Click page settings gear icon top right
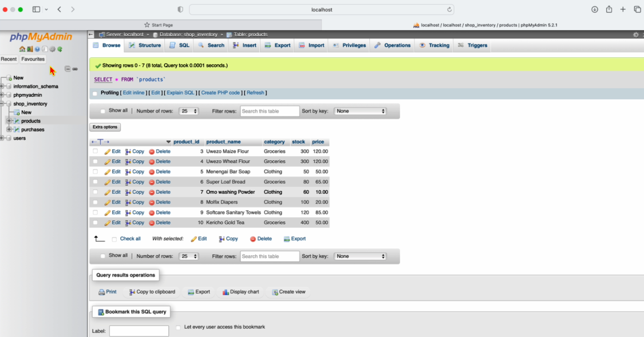 point(636,35)
